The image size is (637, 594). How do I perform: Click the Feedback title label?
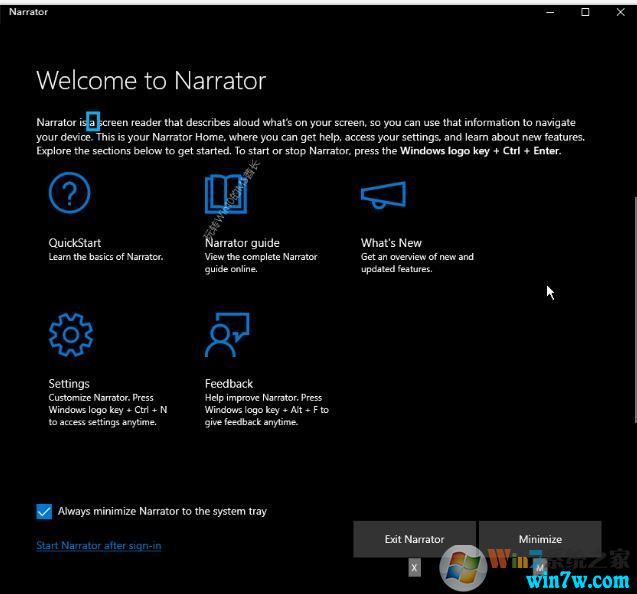[x=229, y=384]
